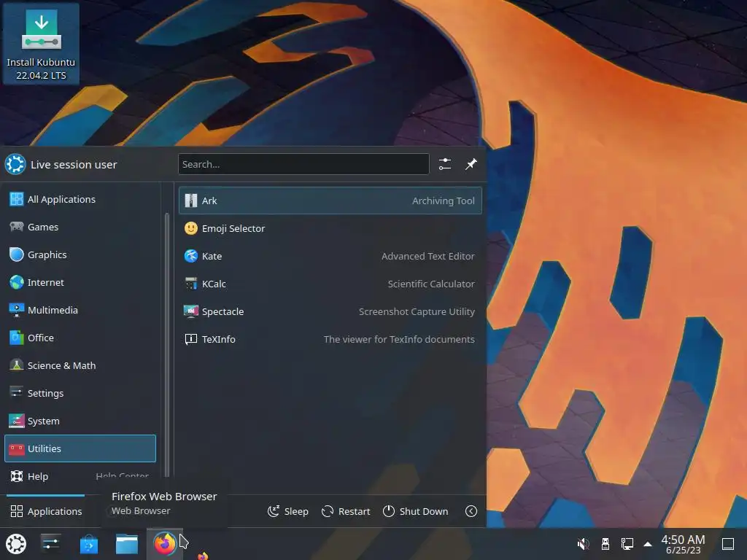Launch Emoji Selector
This screenshot has height=560, width=747.
pos(330,228)
